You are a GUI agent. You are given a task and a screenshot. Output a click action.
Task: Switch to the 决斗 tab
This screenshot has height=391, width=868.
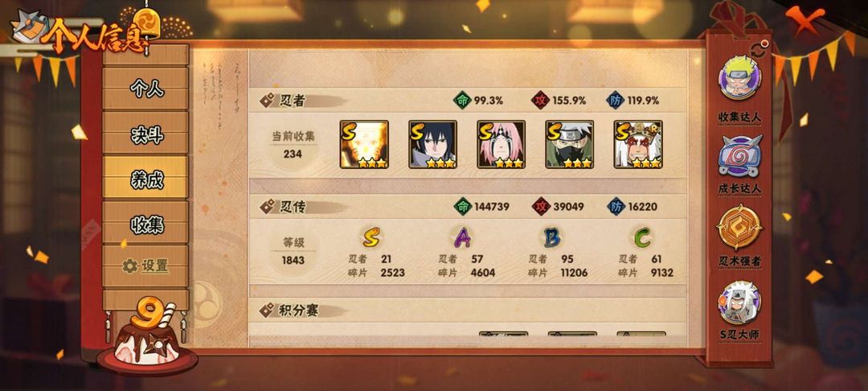click(146, 134)
